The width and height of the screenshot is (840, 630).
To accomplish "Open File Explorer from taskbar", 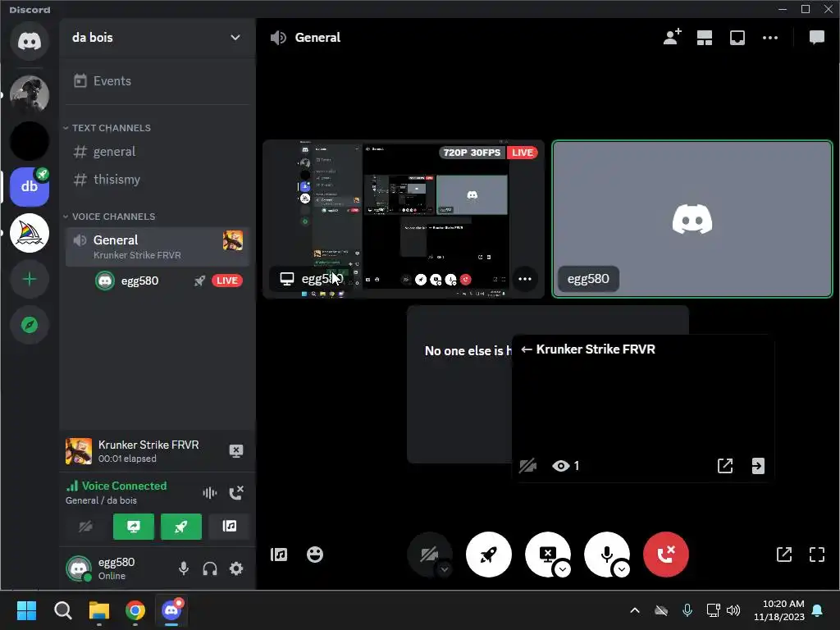I will [99, 610].
